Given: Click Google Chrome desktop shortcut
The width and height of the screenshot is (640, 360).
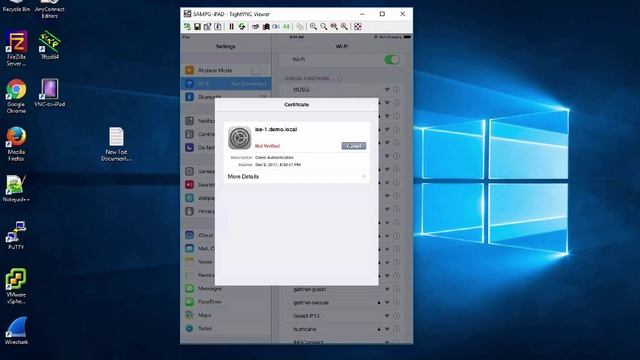Looking at the screenshot, I should [x=16, y=96].
